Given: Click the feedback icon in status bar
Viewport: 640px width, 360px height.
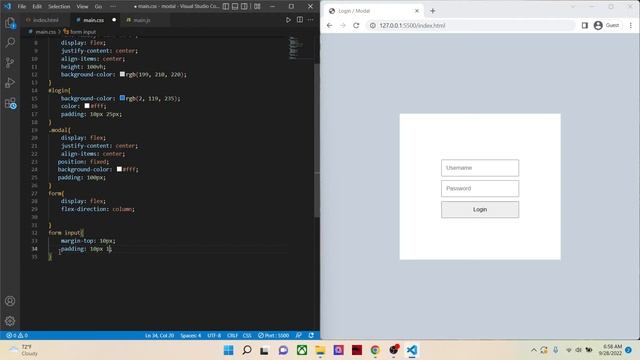Looking at the screenshot, I should click(x=299, y=336).
